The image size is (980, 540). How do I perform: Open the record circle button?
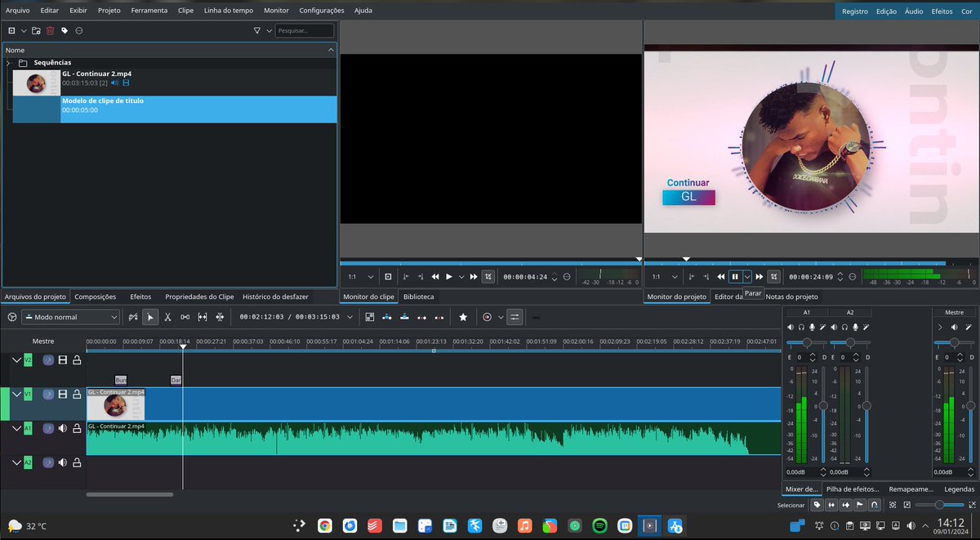[488, 317]
